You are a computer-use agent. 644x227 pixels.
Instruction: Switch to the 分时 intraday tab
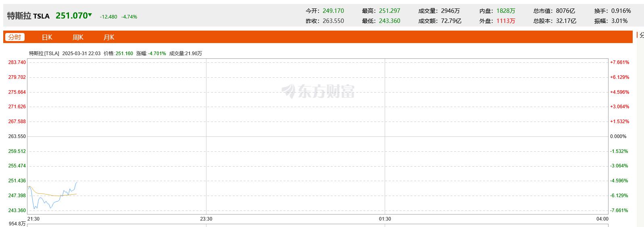pos(15,37)
